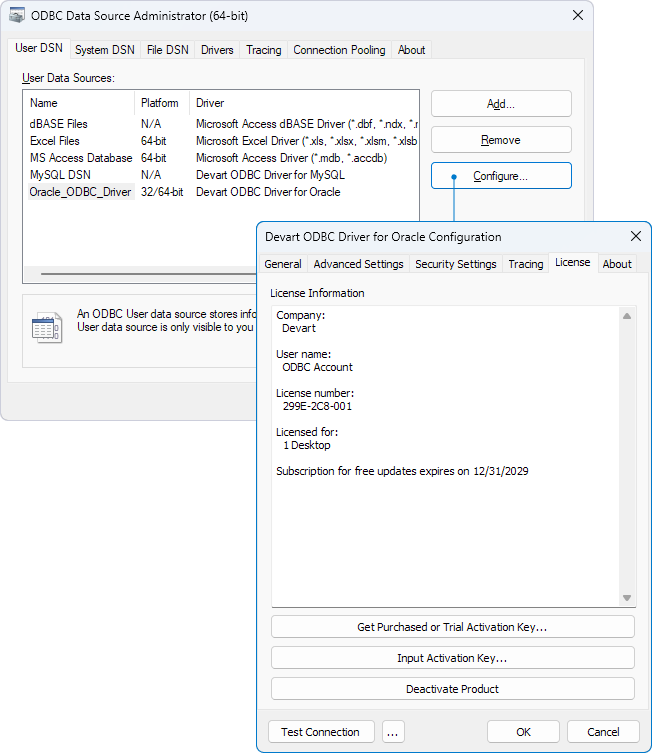The height and width of the screenshot is (753, 652).
Task: Close the Devart ODBC Driver Configuration dialog
Action: pyautogui.click(x=636, y=236)
